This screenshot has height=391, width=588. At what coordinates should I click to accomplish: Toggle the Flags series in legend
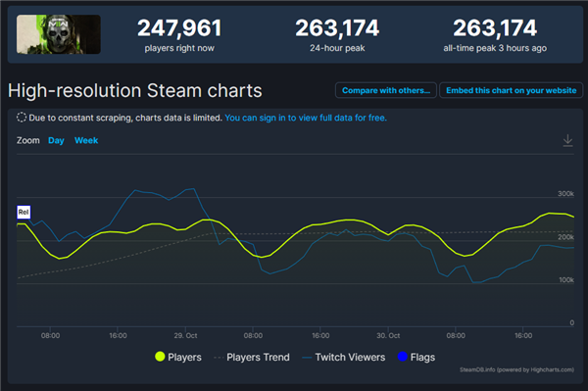click(x=416, y=357)
